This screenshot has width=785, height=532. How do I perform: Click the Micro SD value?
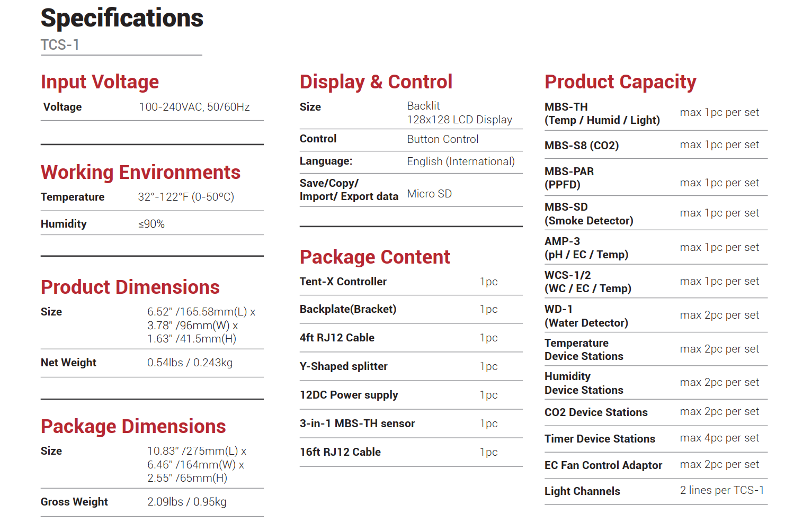[429, 194]
